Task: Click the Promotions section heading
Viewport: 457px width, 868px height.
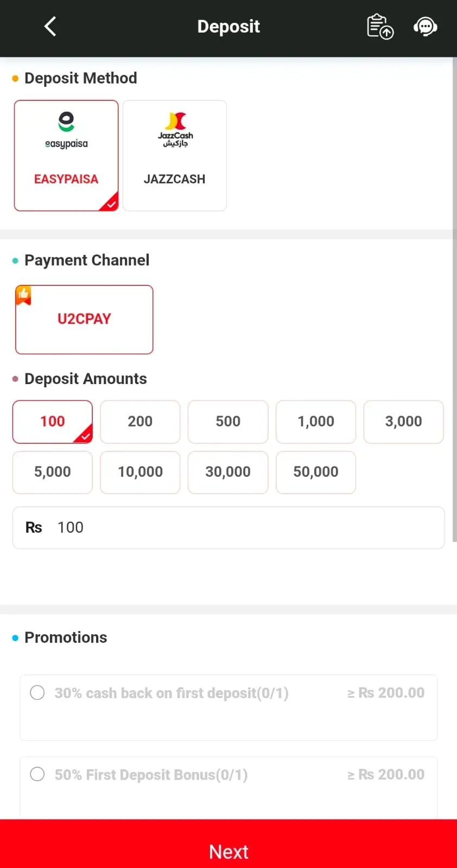Action: (66, 637)
